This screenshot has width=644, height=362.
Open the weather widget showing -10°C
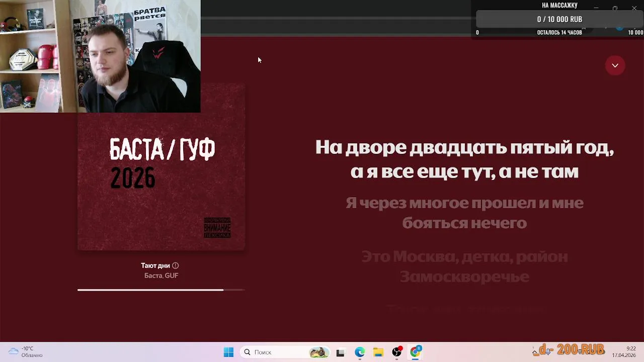click(26, 352)
